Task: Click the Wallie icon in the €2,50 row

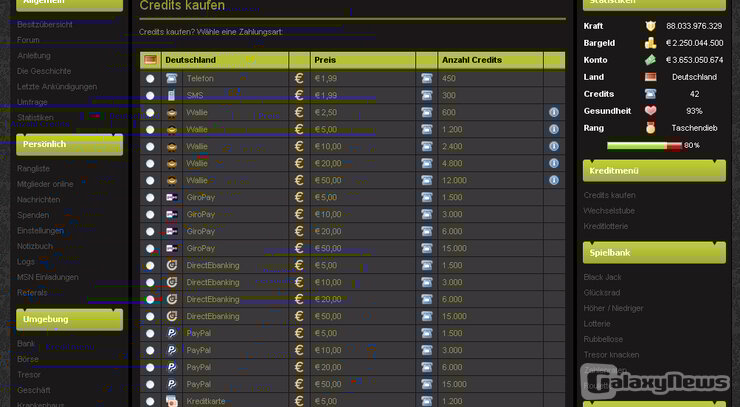Action: point(172,112)
